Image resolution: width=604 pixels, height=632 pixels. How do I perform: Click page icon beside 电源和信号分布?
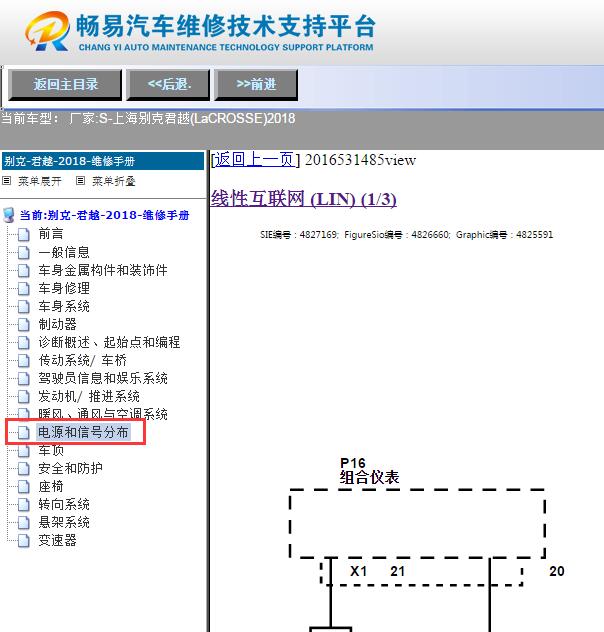[x=23, y=432]
